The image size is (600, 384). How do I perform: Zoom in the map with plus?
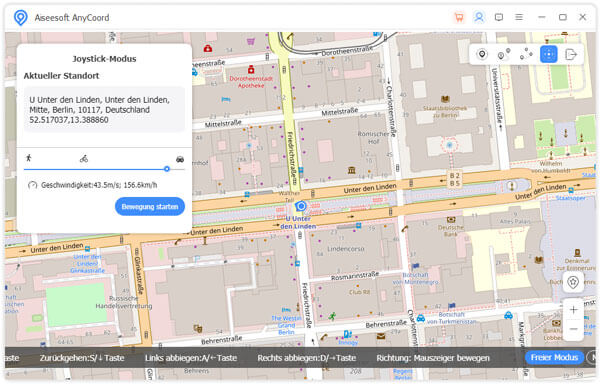click(573, 310)
